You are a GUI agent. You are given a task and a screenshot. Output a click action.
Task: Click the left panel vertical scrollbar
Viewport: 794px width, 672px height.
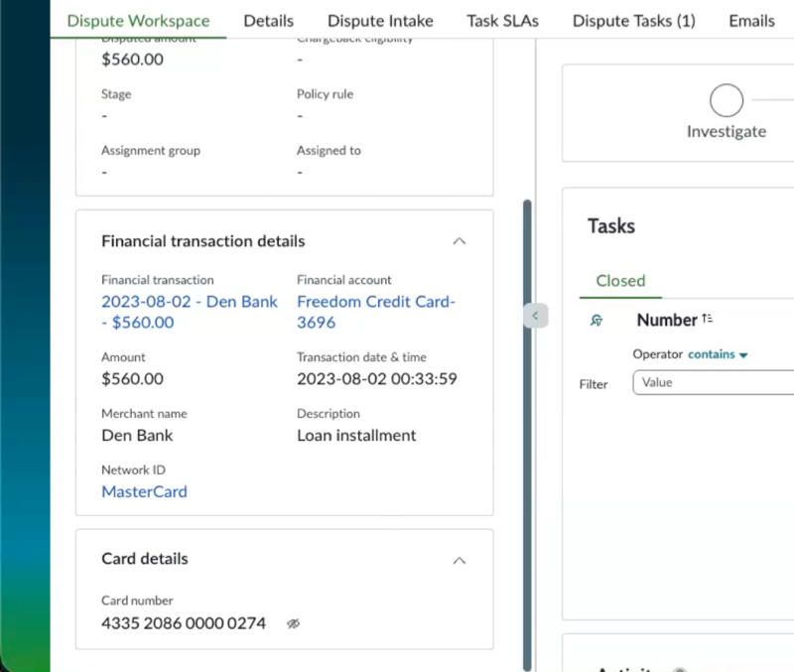527,436
